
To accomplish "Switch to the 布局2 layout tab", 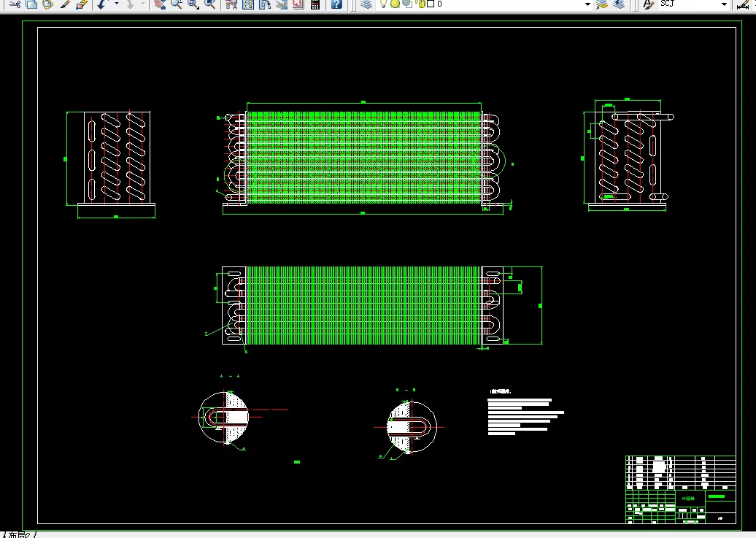I will (19, 534).
